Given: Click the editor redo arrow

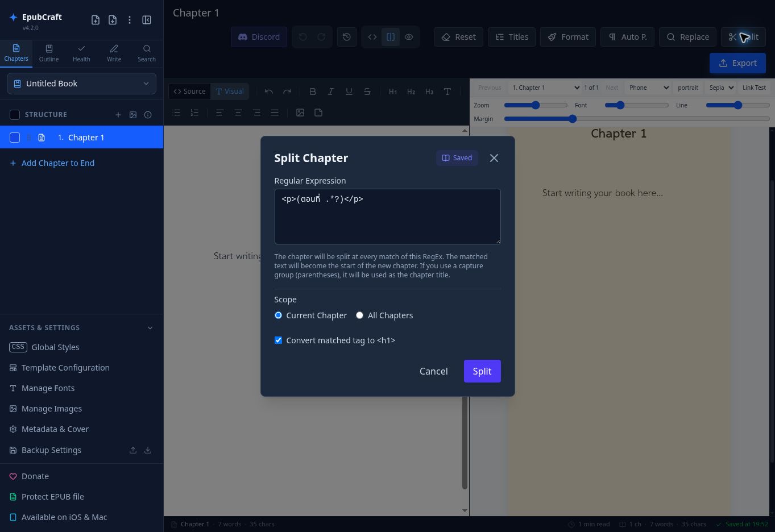Looking at the screenshot, I should tap(287, 92).
